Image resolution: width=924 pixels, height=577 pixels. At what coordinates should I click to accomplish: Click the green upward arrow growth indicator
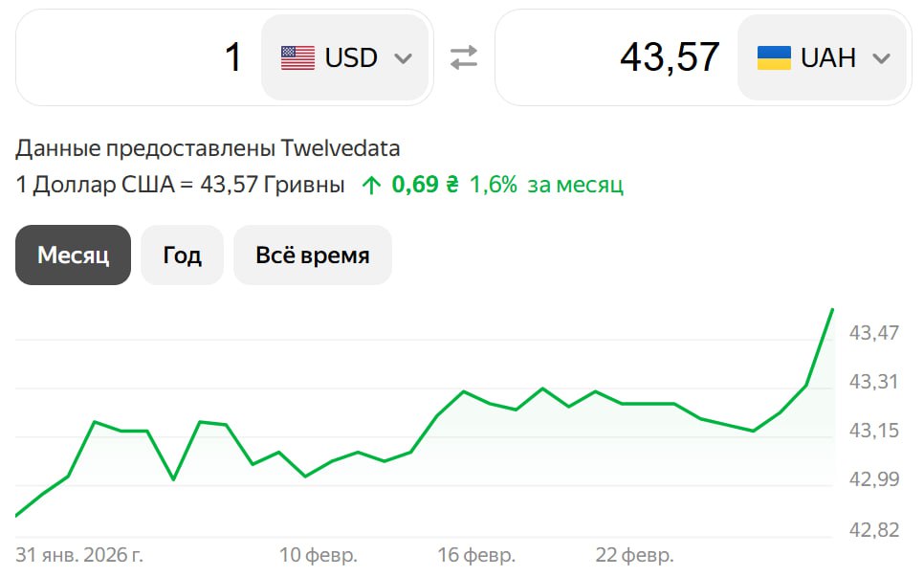coord(371,183)
